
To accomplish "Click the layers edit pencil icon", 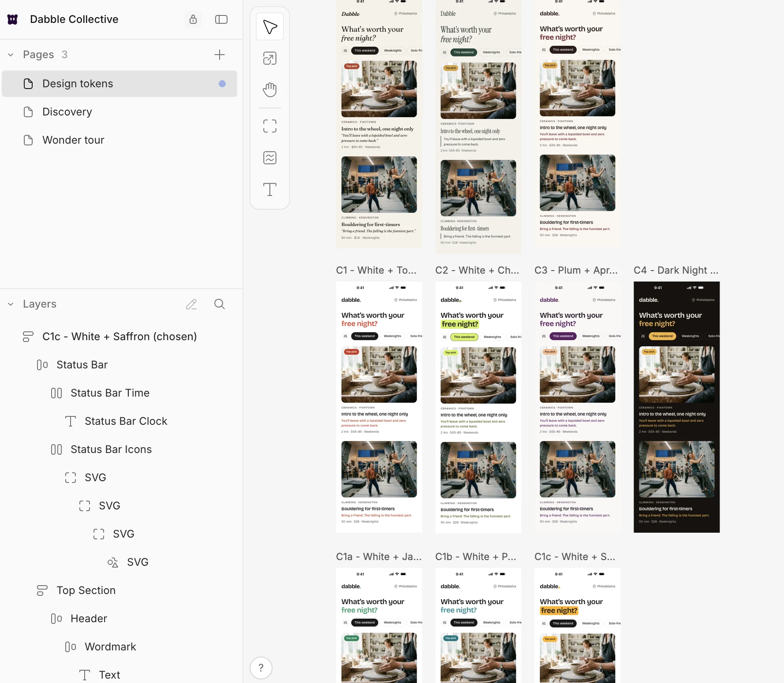I will 191,304.
